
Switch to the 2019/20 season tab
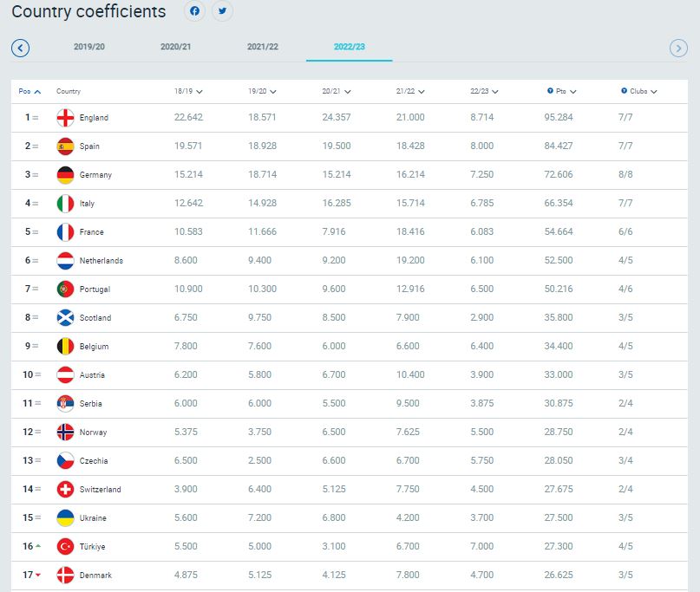tap(89, 47)
